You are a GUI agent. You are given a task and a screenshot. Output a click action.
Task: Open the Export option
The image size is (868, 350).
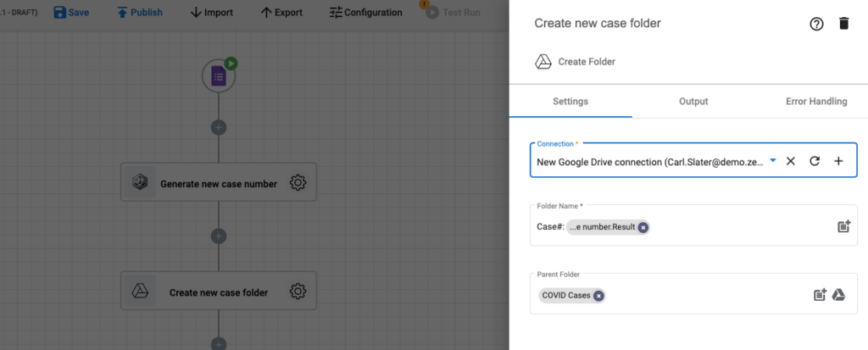pyautogui.click(x=281, y=12)
